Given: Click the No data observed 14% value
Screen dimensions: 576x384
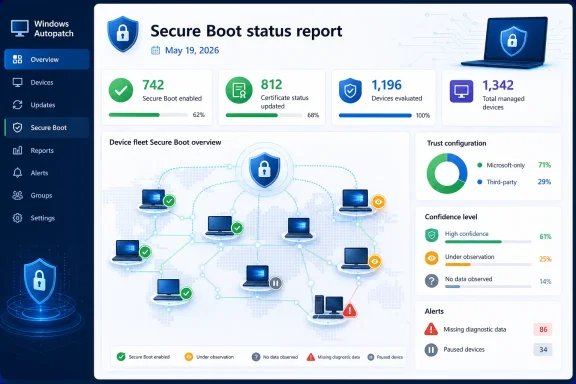Looking at the screenshot, I should pyautogui.click(x=545, y=281).
